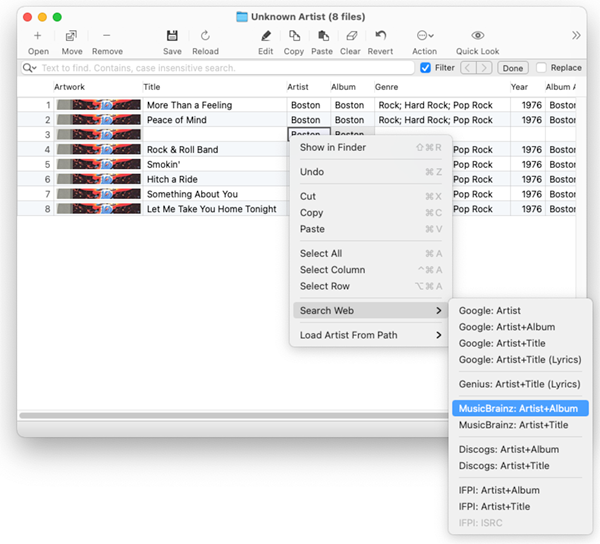Choose Select Column menu entry

370,270
